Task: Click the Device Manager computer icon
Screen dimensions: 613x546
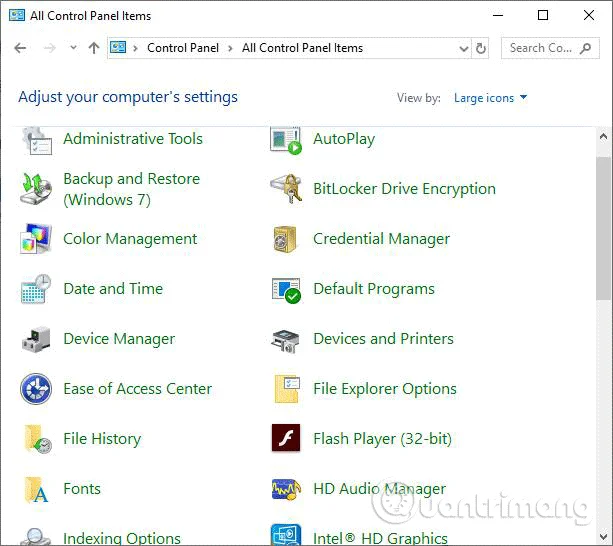Action: click(36, 339)
